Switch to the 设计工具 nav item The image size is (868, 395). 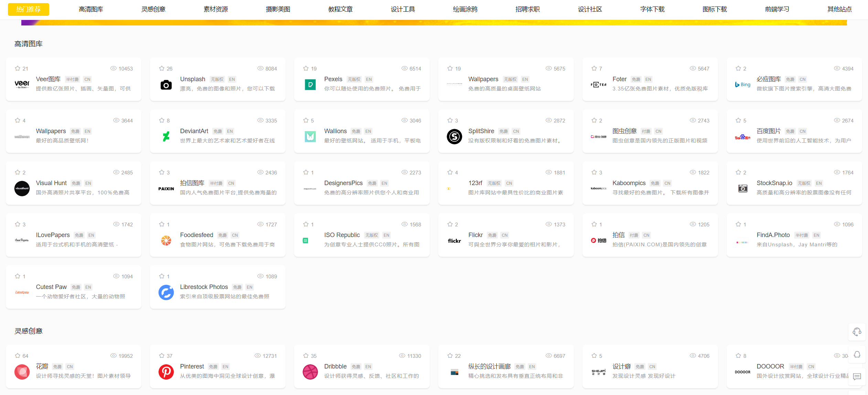[x=403, y=9]
